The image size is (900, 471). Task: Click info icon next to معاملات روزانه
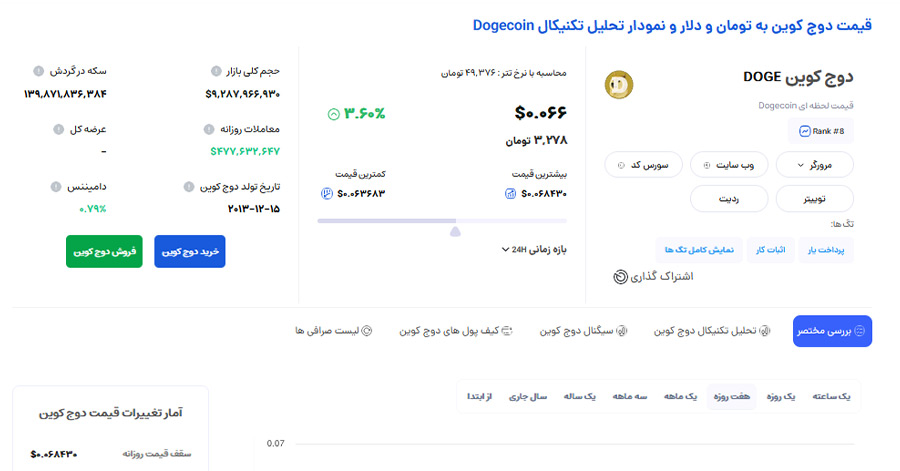click(x=209, y=130)
